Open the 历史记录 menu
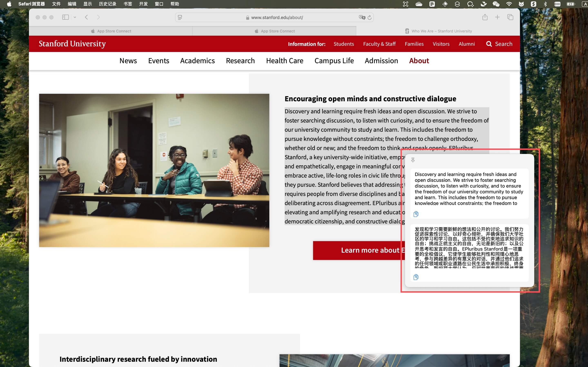This screenshot has width=588, height=367. click(x=107, y=4)
